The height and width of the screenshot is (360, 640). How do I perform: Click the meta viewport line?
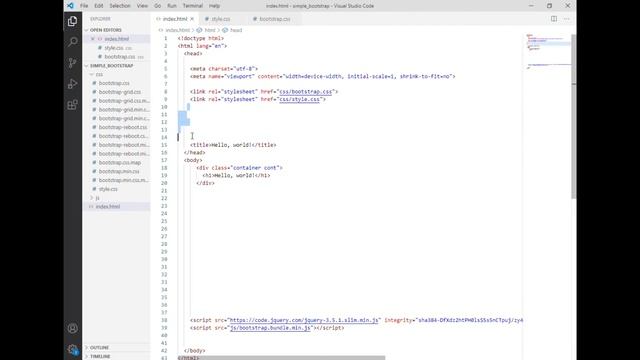[x=322, y=76]
